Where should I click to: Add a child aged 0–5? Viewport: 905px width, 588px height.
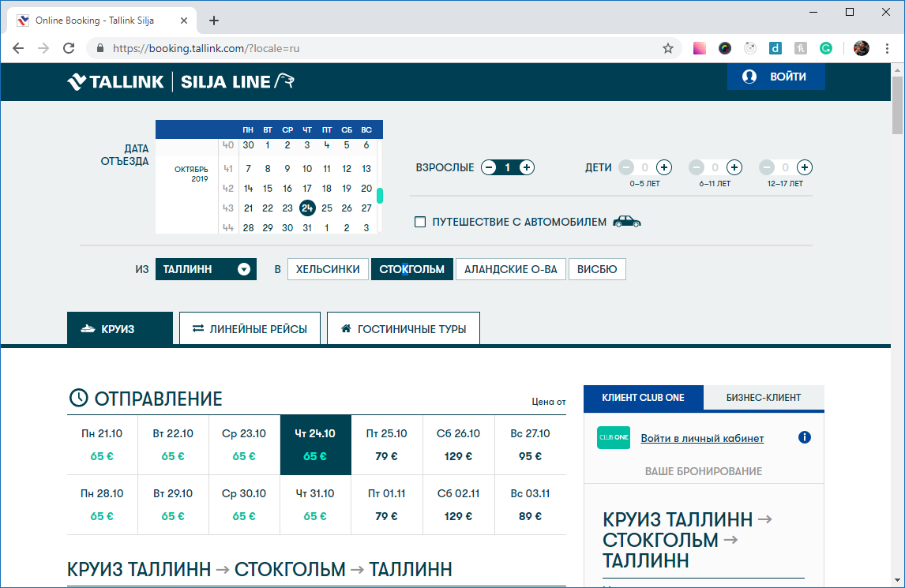[664, 167]
